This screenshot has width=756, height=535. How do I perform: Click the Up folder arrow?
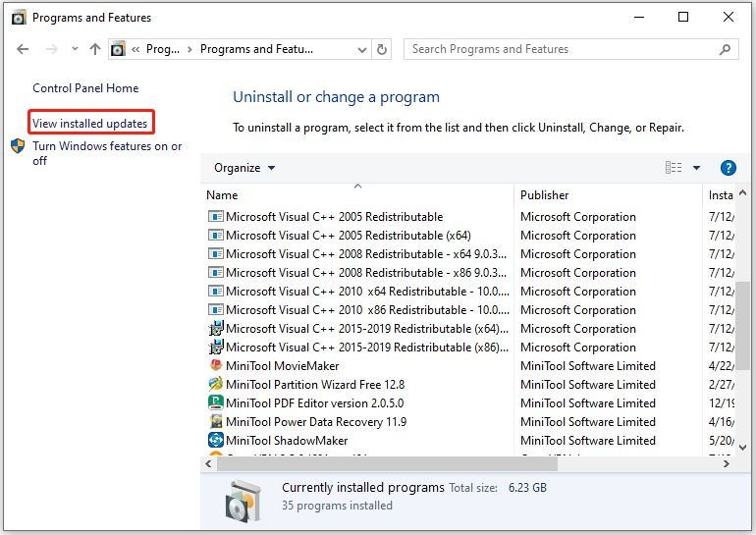tap(94, 49)
